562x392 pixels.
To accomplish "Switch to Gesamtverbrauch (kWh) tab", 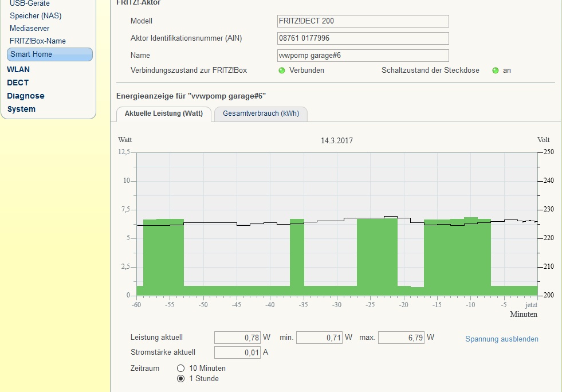I will pyautogui.click(x=261, y=113).
